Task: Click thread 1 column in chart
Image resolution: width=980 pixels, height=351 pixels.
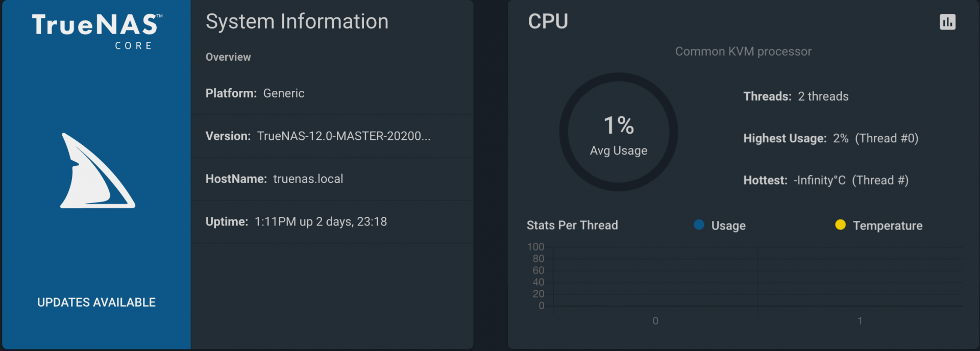Action: click(x=860, y=277)
